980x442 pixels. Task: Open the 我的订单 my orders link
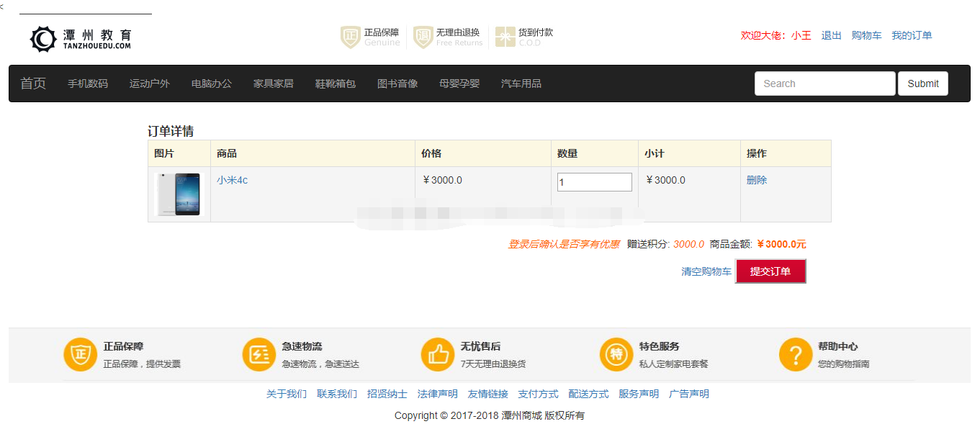[x=912, y=35]
